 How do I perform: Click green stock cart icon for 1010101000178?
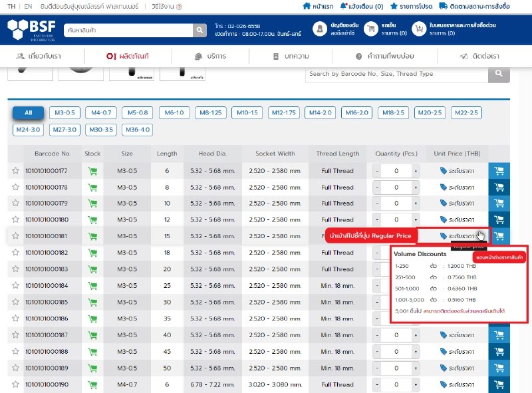pyautogui.click(x=92, y=187)
